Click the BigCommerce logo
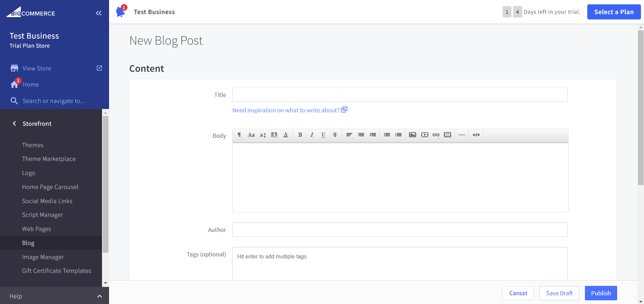The width and height of the screenshot is (644, 304). click(x=31, y=12)
